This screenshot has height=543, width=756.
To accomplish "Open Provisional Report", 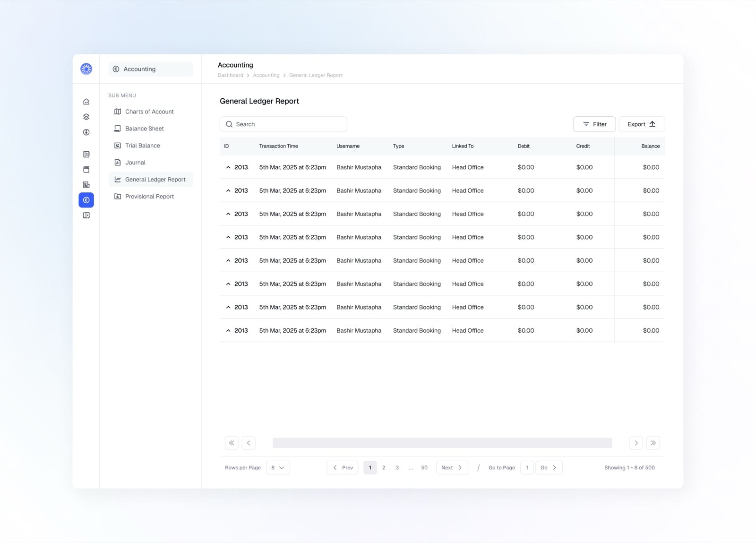I will pyautogui.click(x=151, y=197).
